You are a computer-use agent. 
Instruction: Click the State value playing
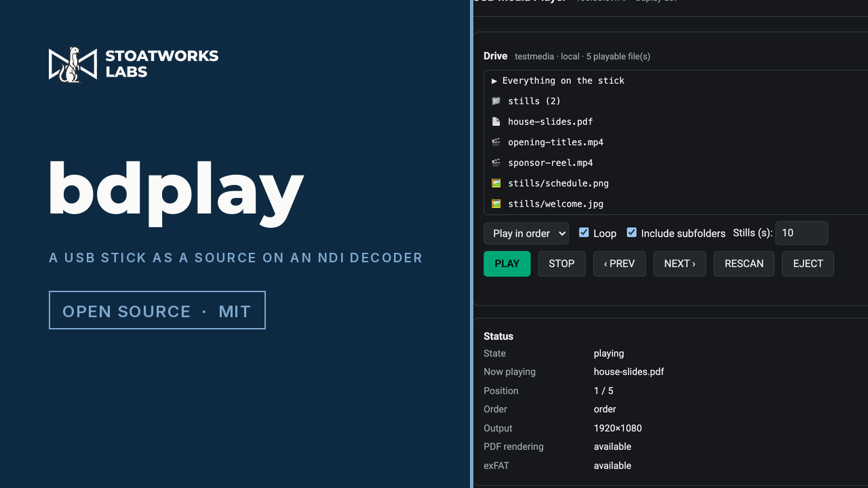pos(609,353)
